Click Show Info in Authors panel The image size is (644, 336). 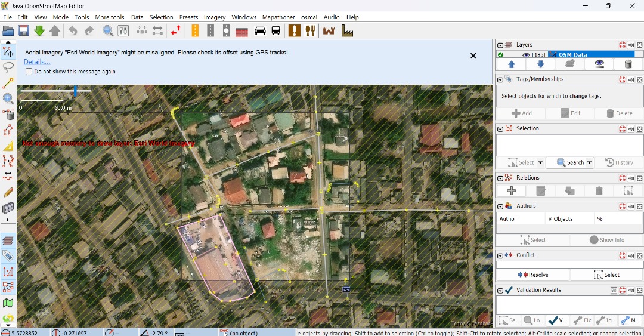606,240
